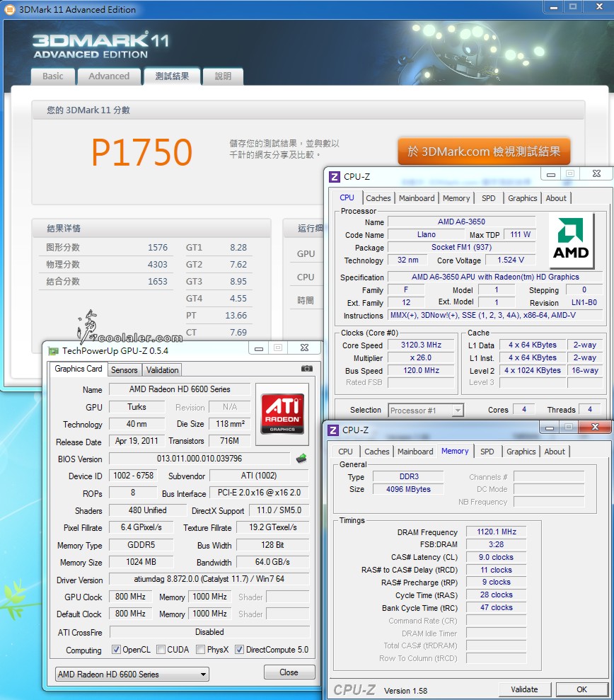
Task: Click the GPU-Z title bar app icon
Action: point(53,351)
